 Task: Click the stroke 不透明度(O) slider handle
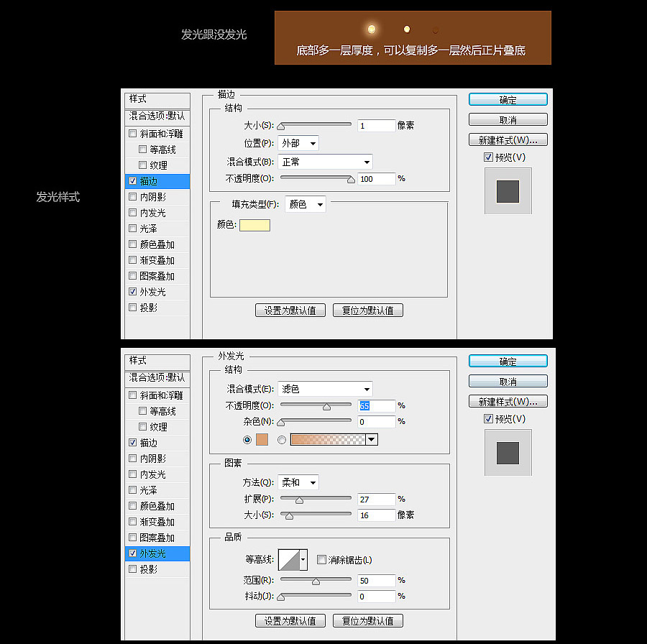351,180
